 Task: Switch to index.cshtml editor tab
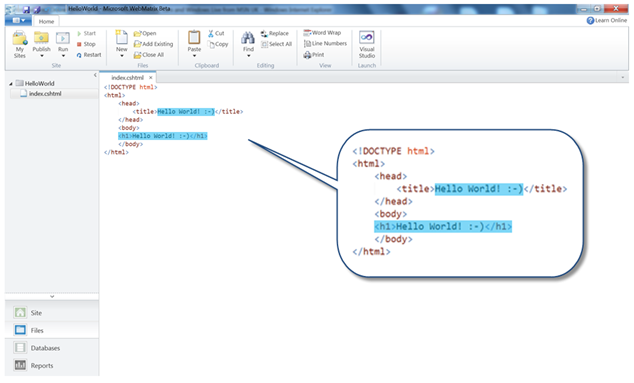coord(127,77)
